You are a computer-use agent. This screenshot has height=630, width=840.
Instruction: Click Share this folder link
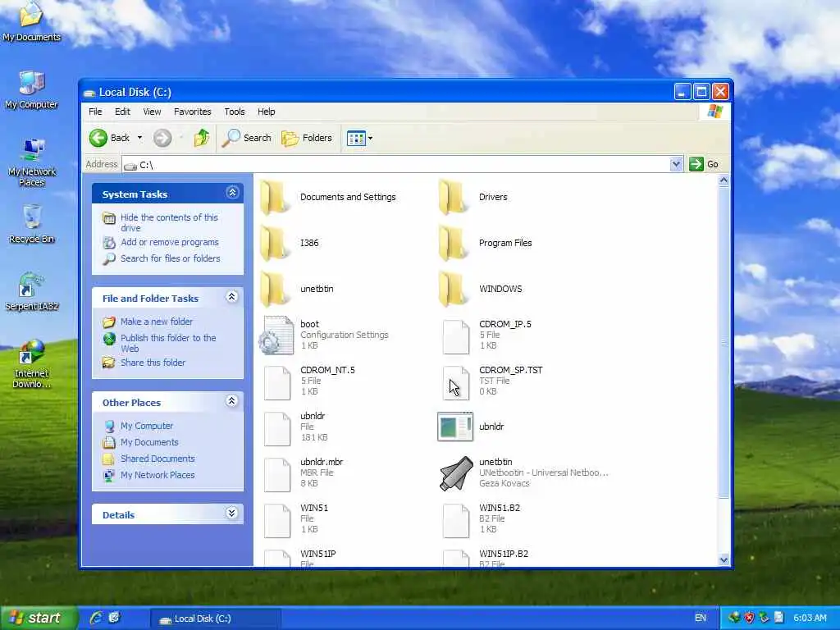click(153, 363)
